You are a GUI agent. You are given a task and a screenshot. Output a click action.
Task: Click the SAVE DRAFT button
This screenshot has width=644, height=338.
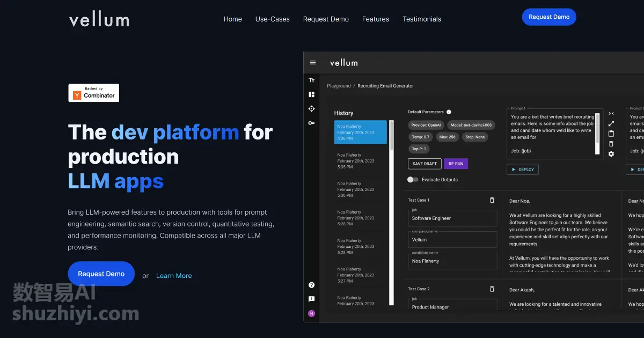[425, 164]
